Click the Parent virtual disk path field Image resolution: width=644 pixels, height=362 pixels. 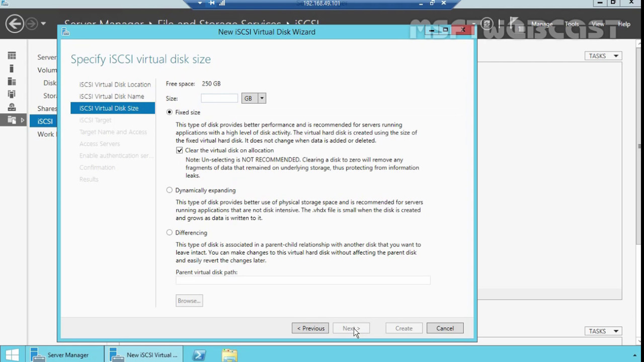(x=303, y=281)
